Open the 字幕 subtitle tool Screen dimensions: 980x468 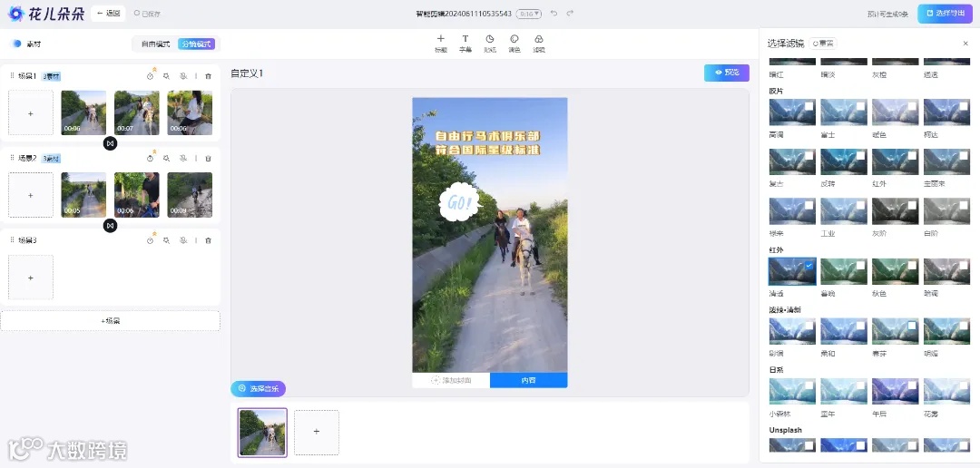(x=465, y=44)
